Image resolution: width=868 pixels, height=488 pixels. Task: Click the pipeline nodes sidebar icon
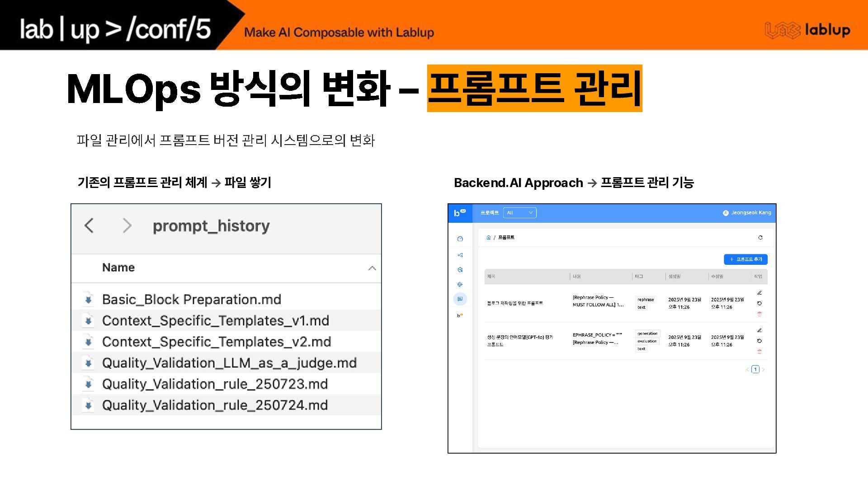[x=460, y=255]
